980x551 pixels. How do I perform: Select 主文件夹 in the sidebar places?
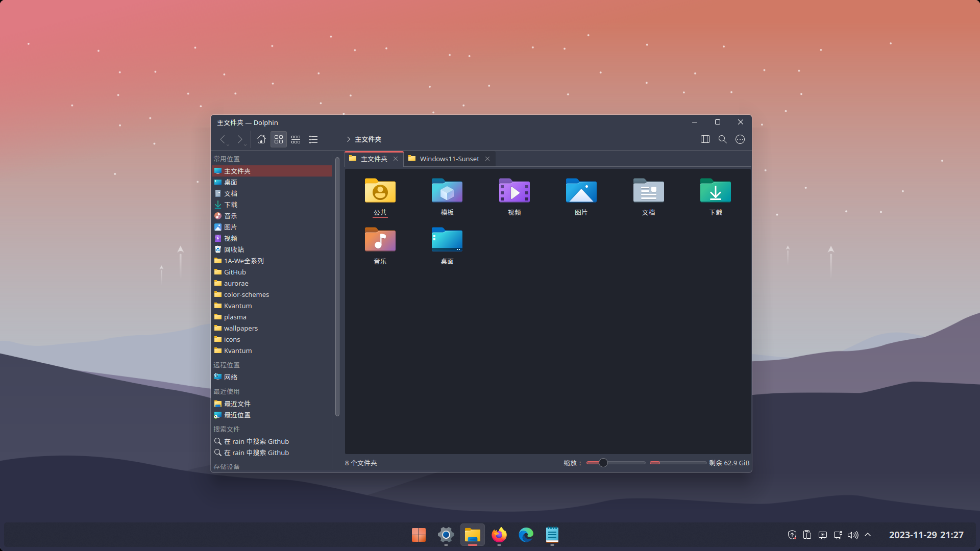(272, 171)
